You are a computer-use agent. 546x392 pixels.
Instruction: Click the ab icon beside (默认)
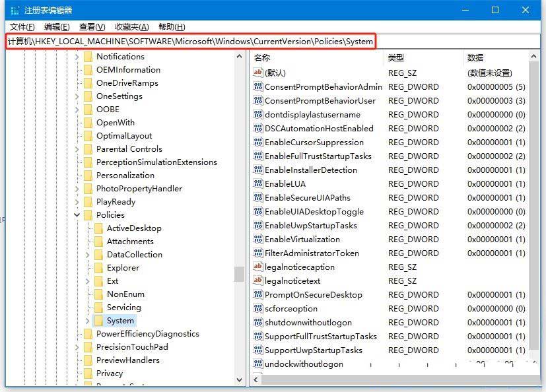[x=257, y=73]
